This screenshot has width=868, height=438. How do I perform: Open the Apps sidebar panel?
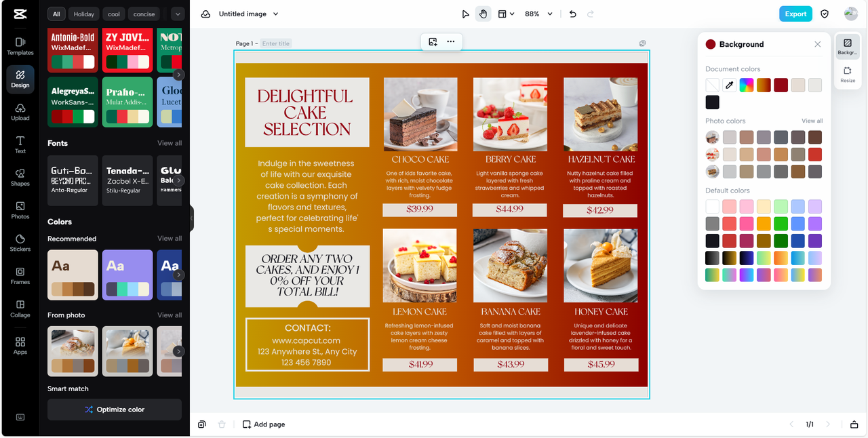pyautogui.click(x=20, y=345)
